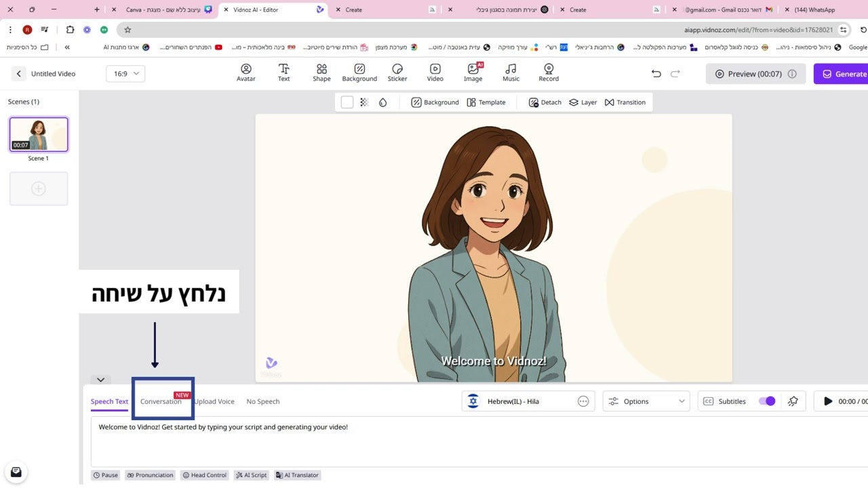This screenshot has width=868, height=488.
Task: Open Transition settings
Action: click(x=625, y=102)
